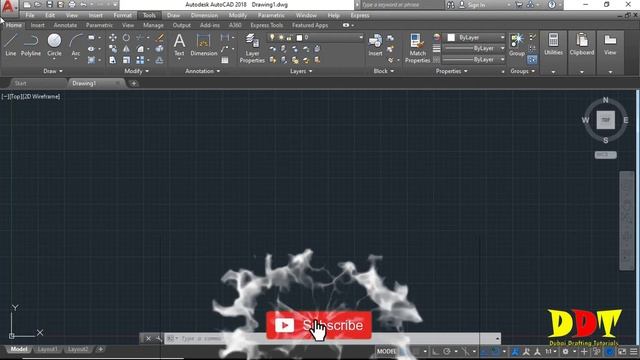Screen dimensions: 640x360
Task: Click the Move tool in Modify panel
Action: click(x=113, y=38)
